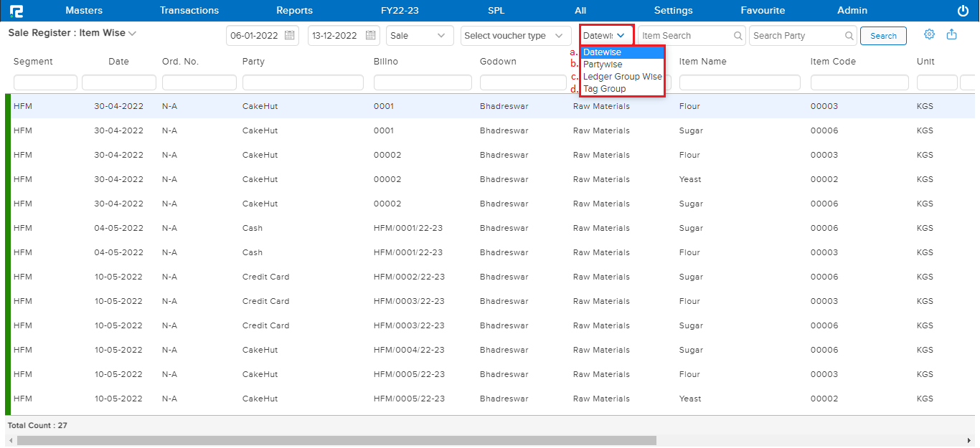This screenshot has height=448, width=980.
Task: Click the horizontal scrollbar at the bottom
Action: click(x=337, y=440)
